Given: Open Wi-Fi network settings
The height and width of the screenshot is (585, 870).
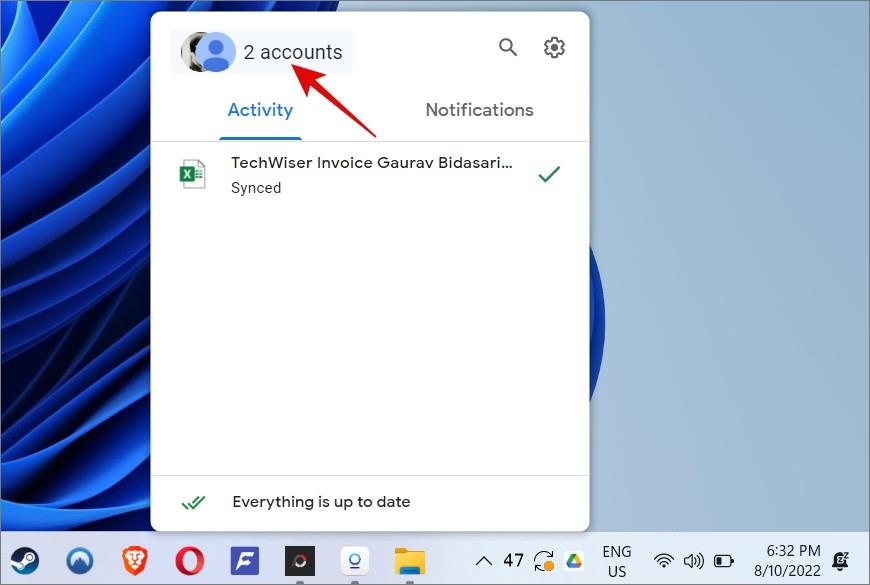Looking at the screenshot, I should [664, 561].
